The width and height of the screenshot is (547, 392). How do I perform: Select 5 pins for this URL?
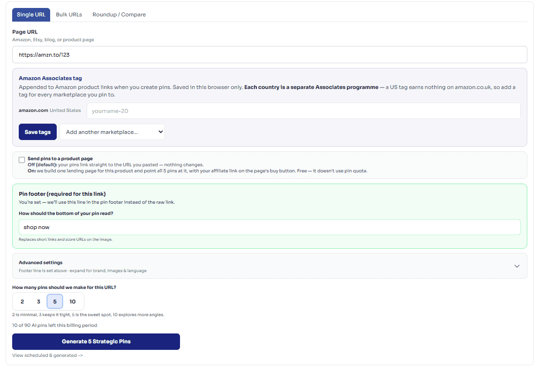pyautogui.click(x=55, y=302)
